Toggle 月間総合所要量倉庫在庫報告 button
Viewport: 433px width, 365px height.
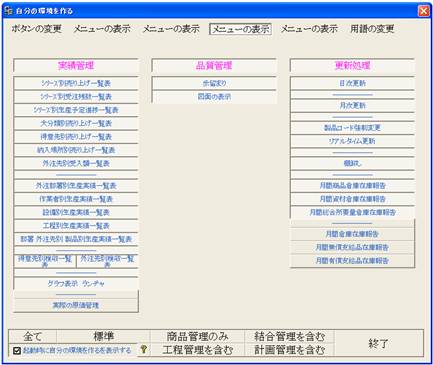click(x=352, y=212)
